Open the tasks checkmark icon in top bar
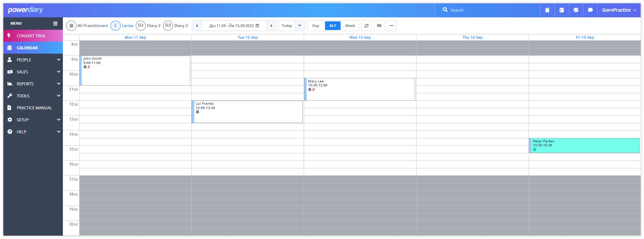This screenshot has height=239, width=644. pyautogui.click(x=576, y=10)
